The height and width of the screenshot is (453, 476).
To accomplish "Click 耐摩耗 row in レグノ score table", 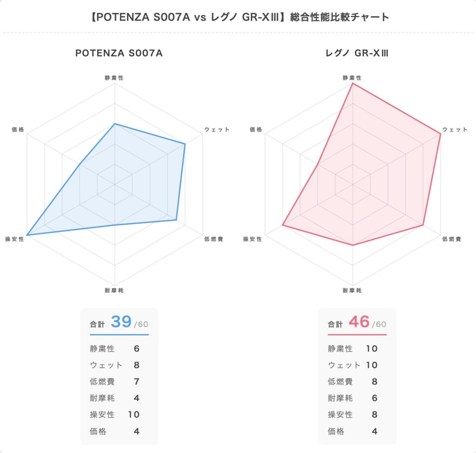I will pyautogui.click(x=353, y=398).
